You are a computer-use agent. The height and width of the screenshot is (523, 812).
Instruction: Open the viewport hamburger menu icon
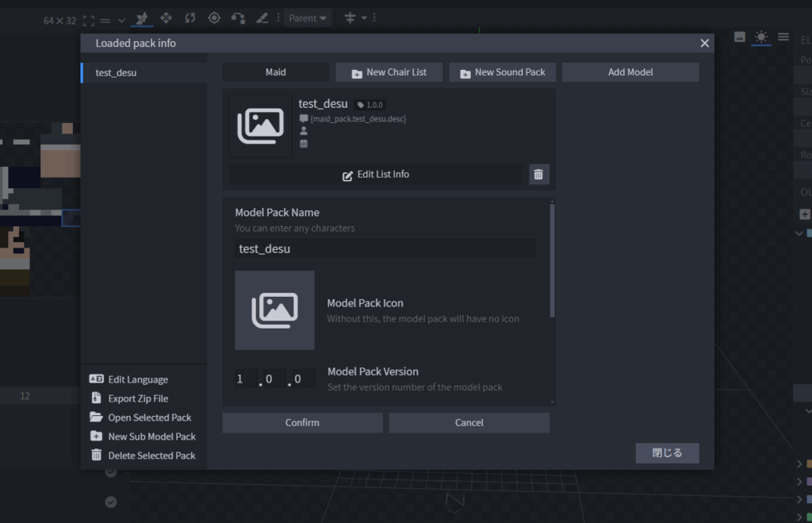pyautogui.click(x=783, y=37)
